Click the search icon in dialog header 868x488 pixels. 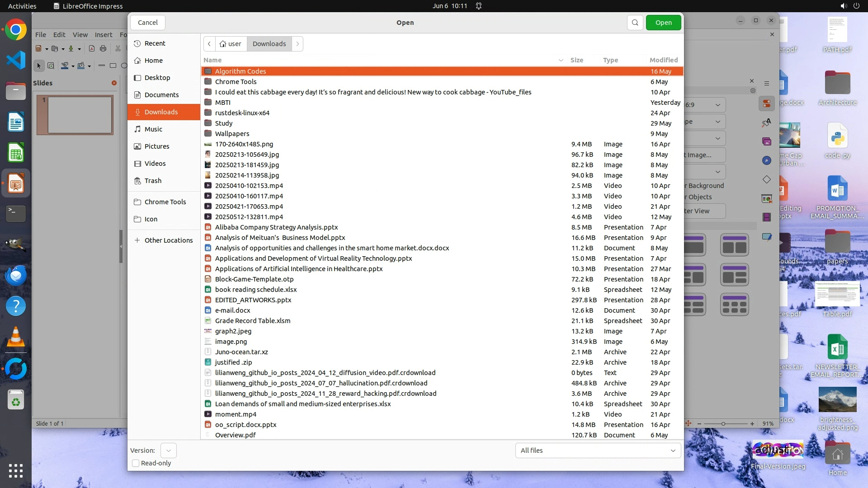635,23
